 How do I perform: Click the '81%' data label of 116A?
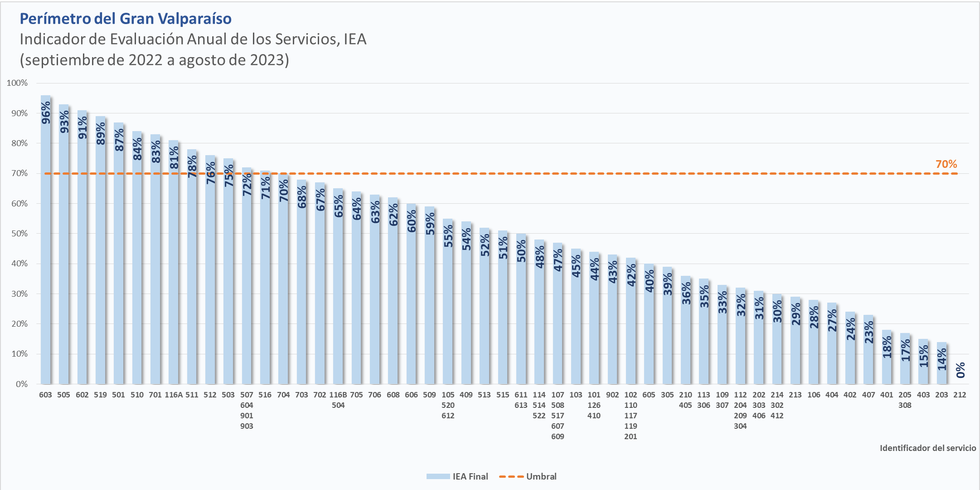click(174, 157)
